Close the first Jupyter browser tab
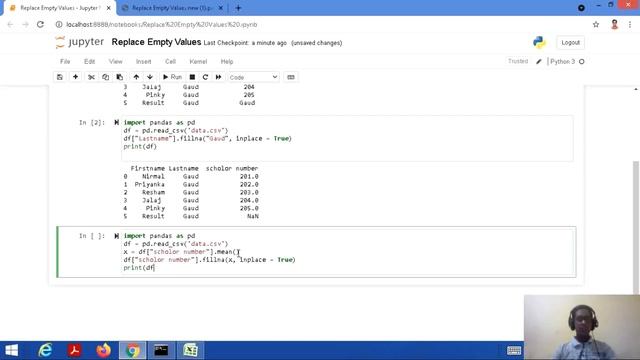This screenshot has height=360, width=640. coord(109,8)
